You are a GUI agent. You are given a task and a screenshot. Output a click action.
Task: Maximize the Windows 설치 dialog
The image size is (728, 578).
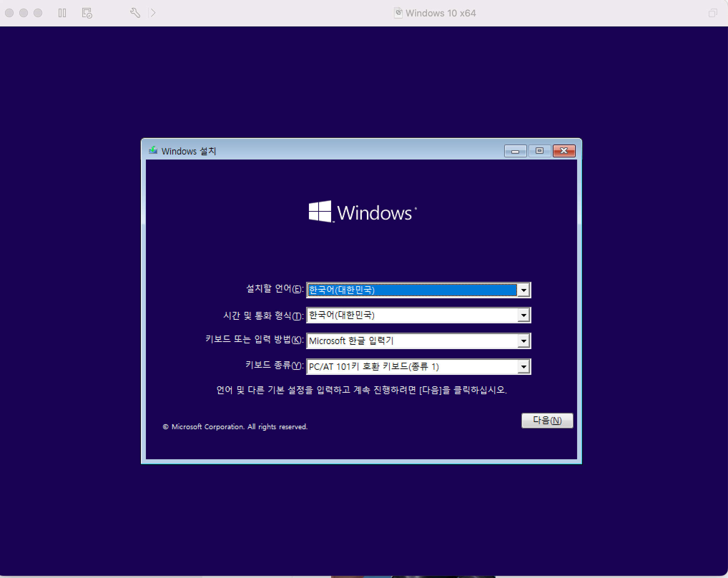[x=540, y=151]
